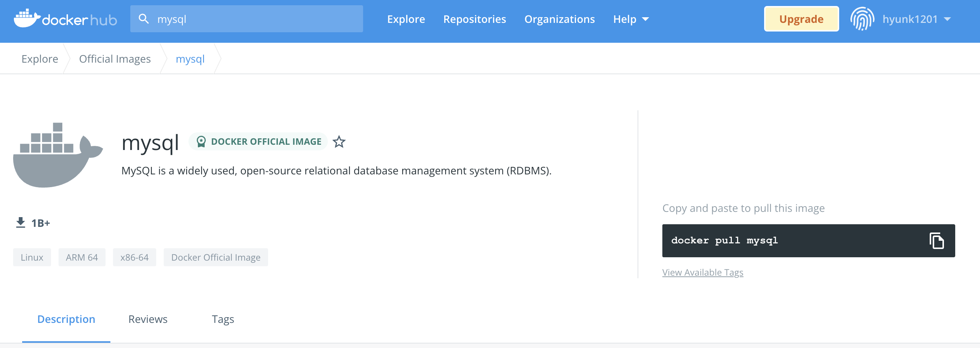Open the Organizations page

tap(559, 19)
